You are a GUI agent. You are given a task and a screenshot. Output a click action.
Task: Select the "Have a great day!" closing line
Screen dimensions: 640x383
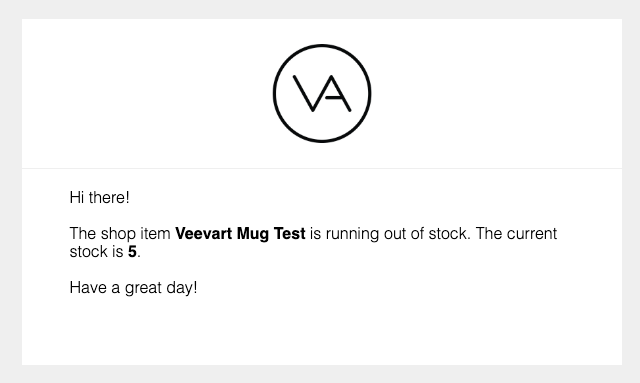click(x=133, y=287)
